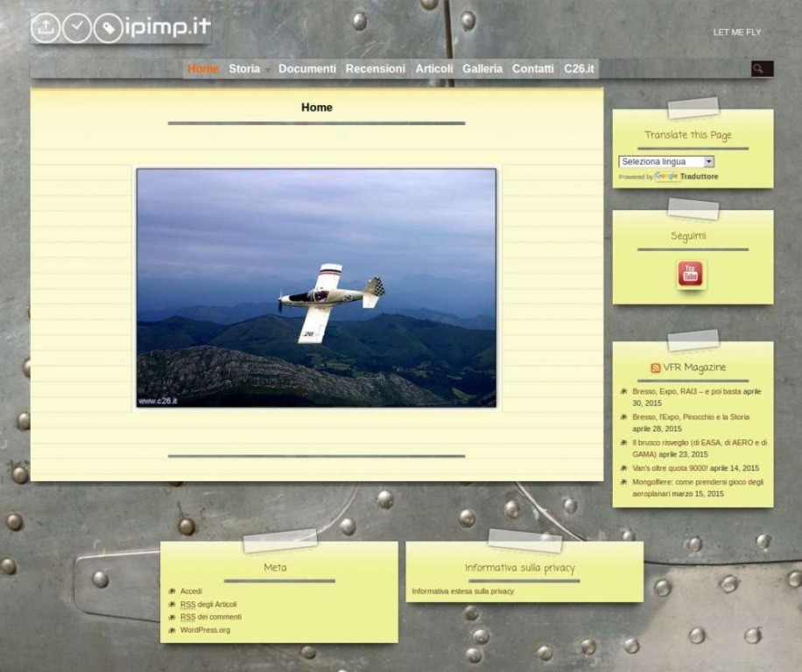Open the 'Seleziona lingua' language dropdown

(666, 162)
